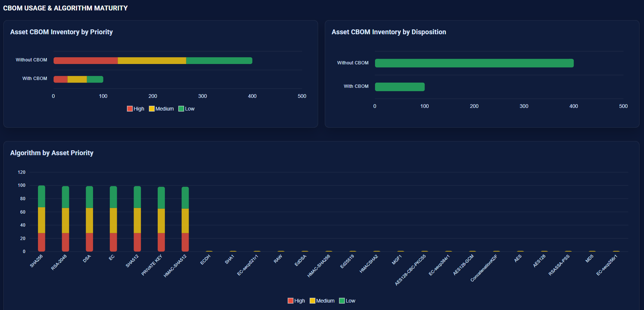Click the EdDSA axis label
Viewport: 644px width, 310px height.
[301, 261]
